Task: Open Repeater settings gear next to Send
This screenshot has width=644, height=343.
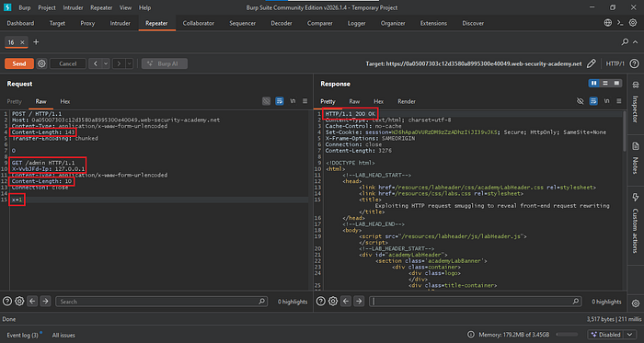Action: pyautogui.click(x=41, y=63)
